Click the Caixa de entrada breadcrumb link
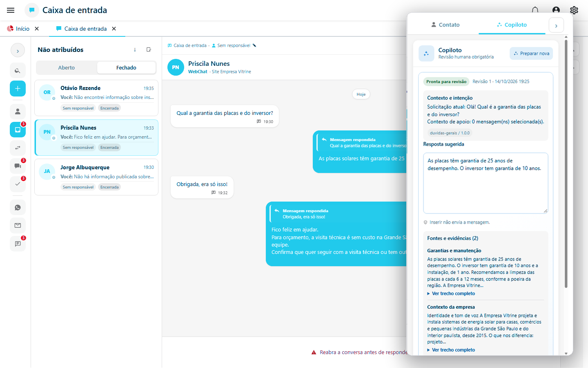 pos(187,45)
